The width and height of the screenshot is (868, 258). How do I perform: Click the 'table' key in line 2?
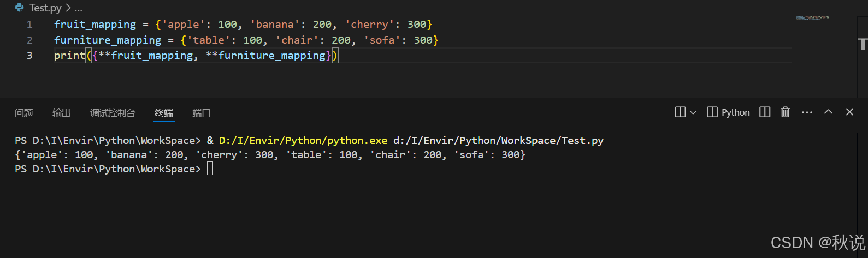(x=209, y=40)
